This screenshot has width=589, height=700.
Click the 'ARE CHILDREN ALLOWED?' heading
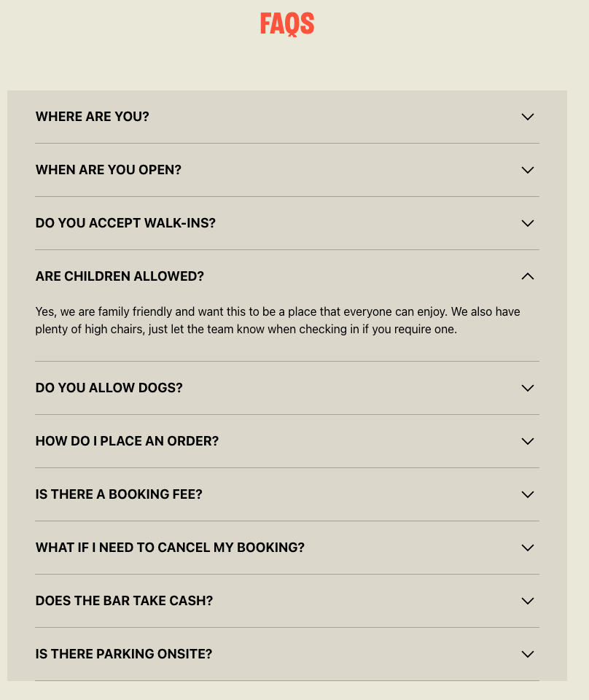120,276
